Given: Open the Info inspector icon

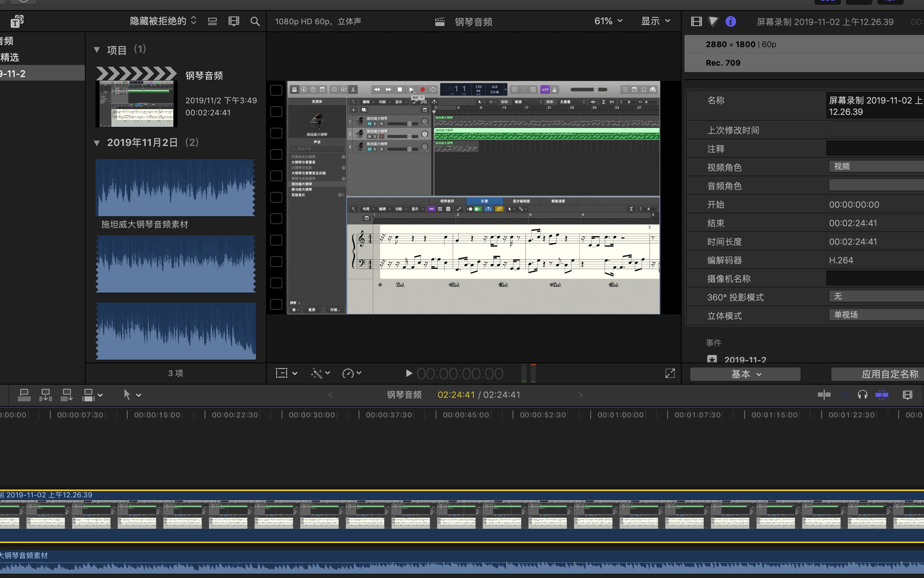Looking at the screenshot, I should [730, 21].
